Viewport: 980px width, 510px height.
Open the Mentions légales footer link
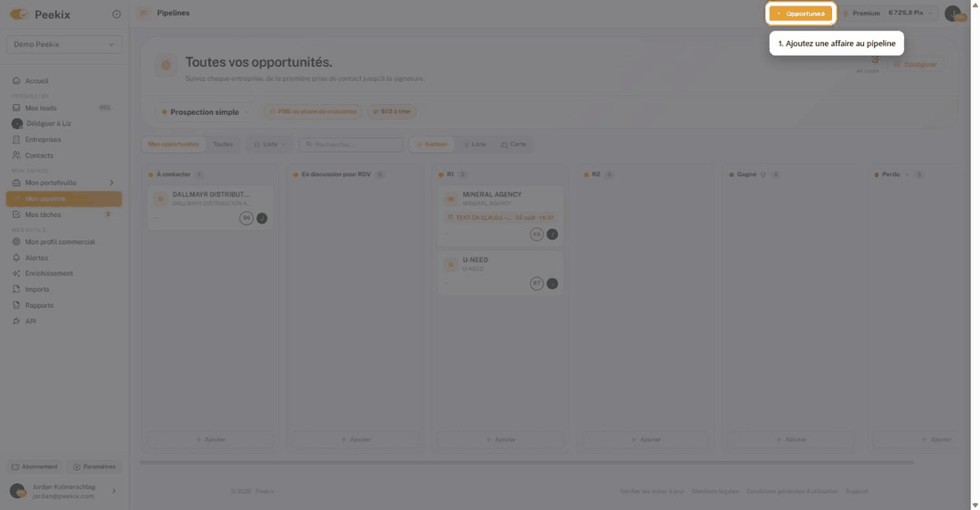click(715, 491)
